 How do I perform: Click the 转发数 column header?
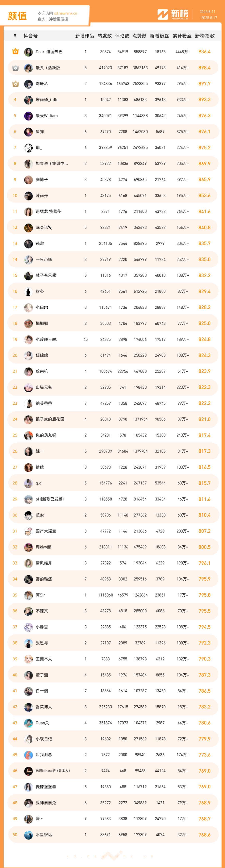105,36
